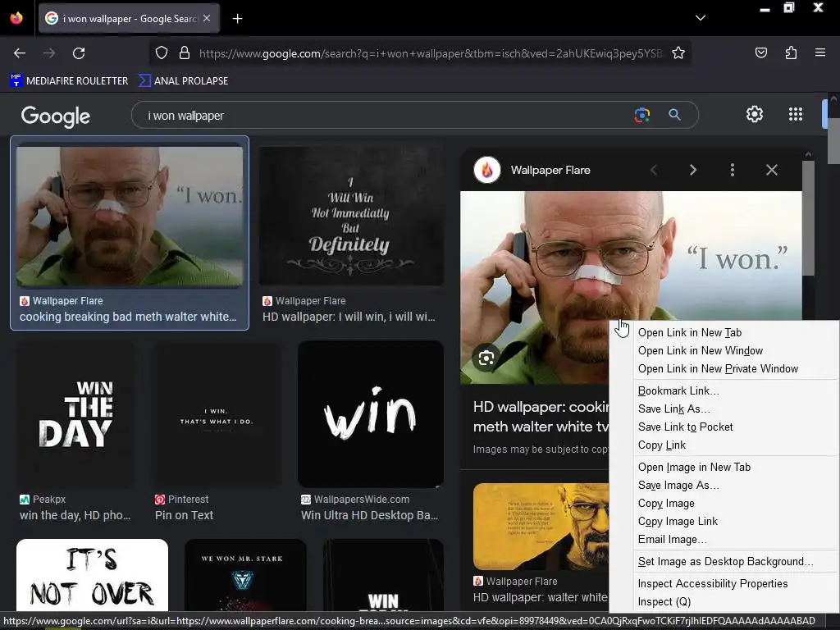Expand the list all tabs chevron
Viewport: 840px width, 630px height.
[701, 18]
